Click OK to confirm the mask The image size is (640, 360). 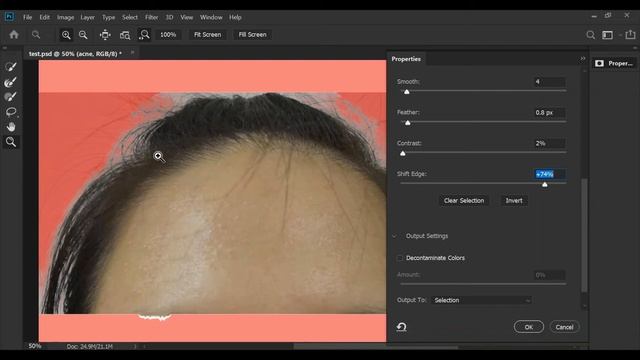[x=529, y=327]
